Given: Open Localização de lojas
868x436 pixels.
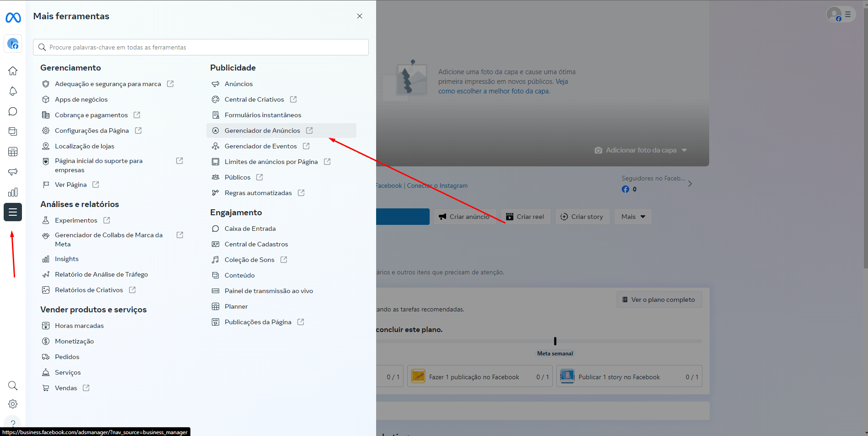Looking at the screenshot, I should tap(85, 146).
